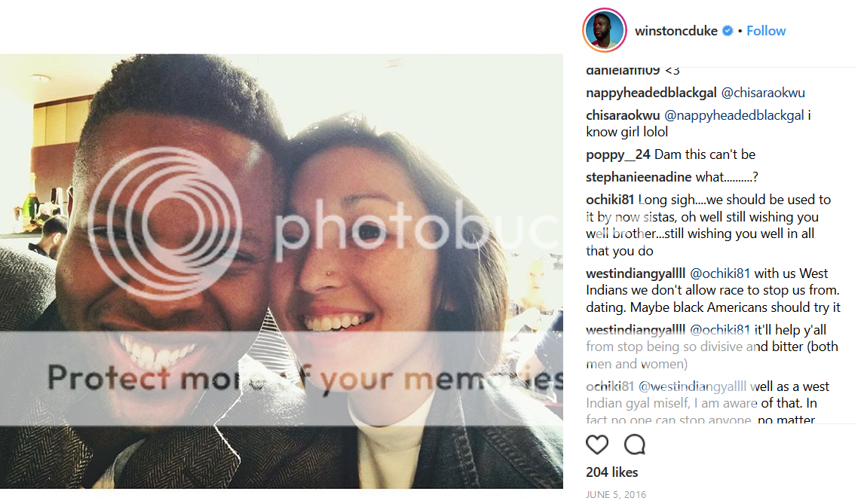
Task: Like the post with the heart icon
Action: (x=597, y=444)
